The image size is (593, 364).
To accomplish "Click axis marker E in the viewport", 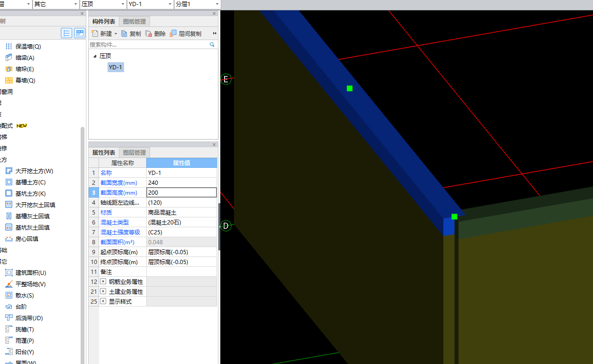I will (x=226, y=79).
